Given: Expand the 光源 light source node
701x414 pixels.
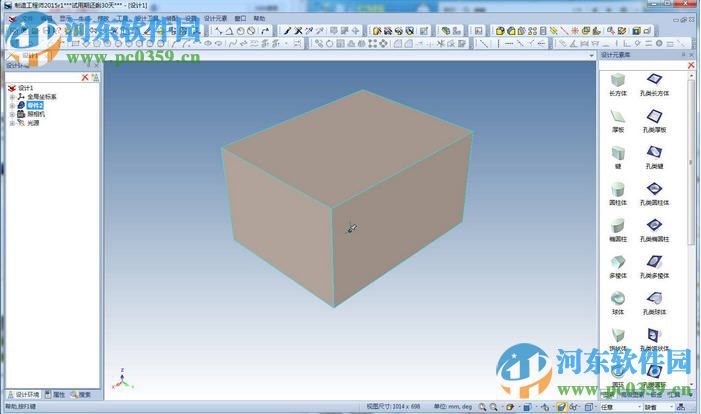Looking at the screenshot, I should [12, 123].
